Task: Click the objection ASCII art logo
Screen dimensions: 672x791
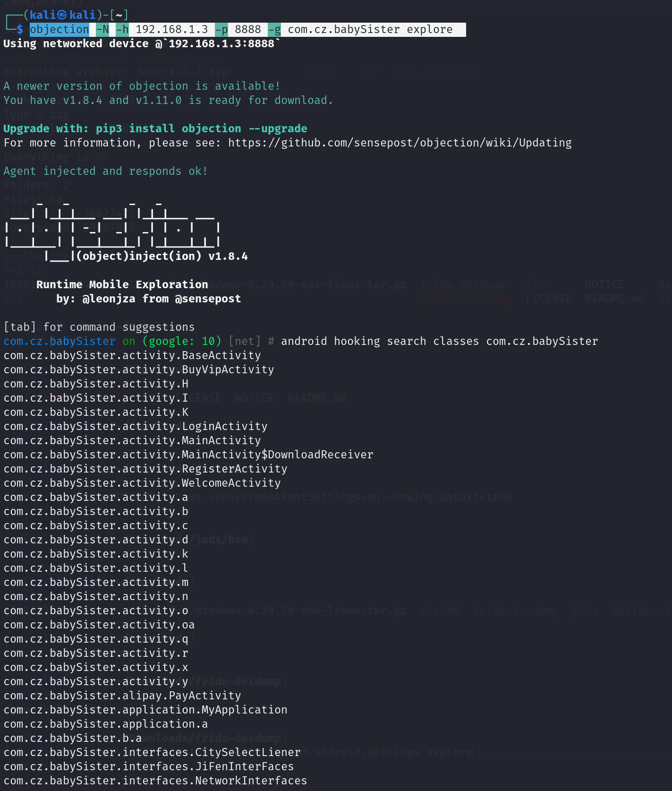Action: (x=112, y=227)
